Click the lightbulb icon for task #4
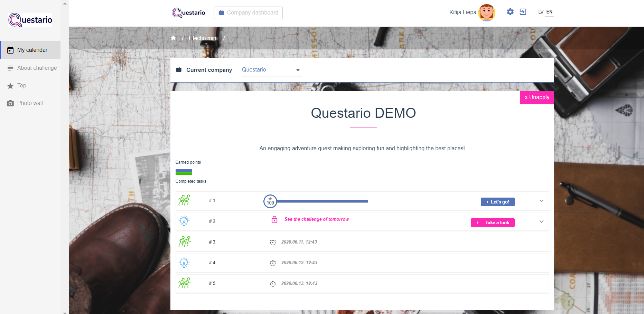 184,262
